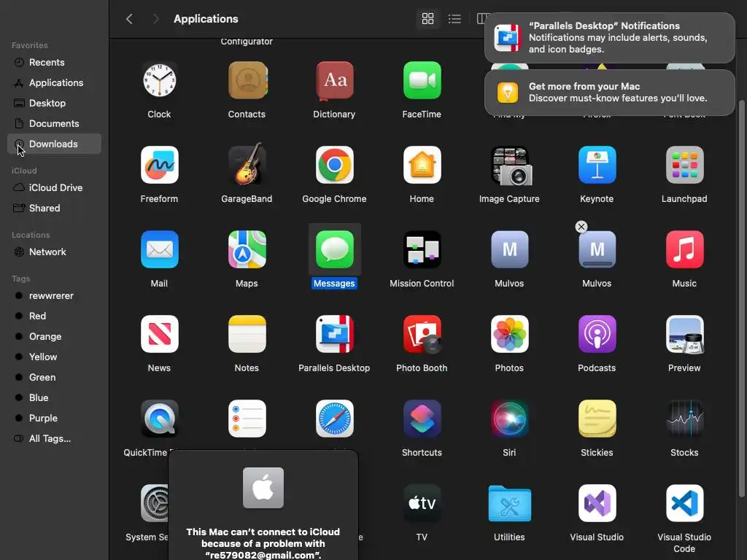This screenshot has height=560, width=747.
Task: Select the Keynote app icon
Action: point(597,165)
